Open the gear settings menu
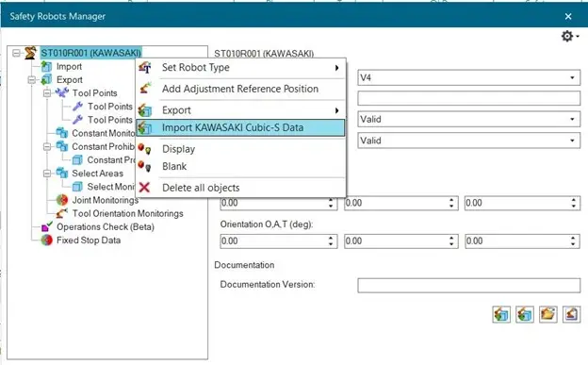 coord(569,36)
